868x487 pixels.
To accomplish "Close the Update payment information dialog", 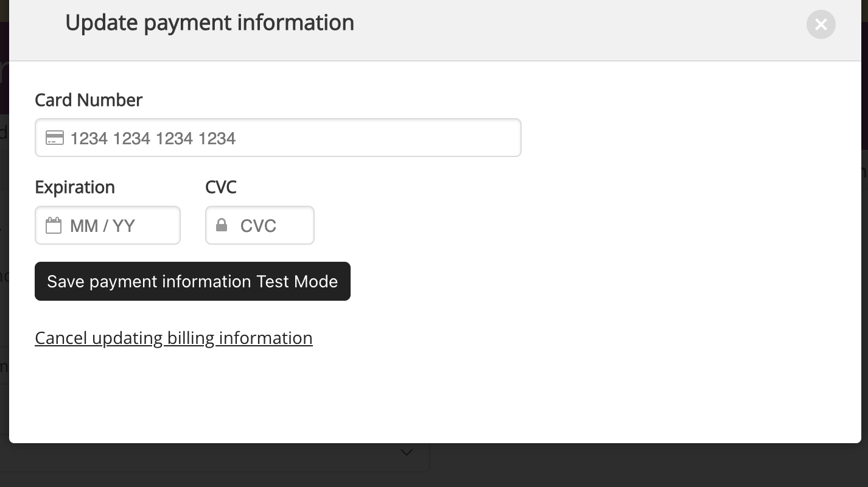I will click(821, 24).
